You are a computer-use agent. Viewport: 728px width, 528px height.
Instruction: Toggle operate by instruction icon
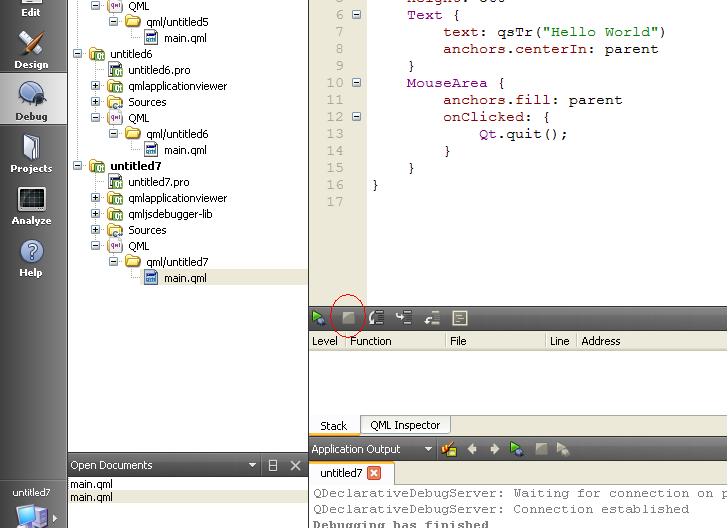pos(460,318)
